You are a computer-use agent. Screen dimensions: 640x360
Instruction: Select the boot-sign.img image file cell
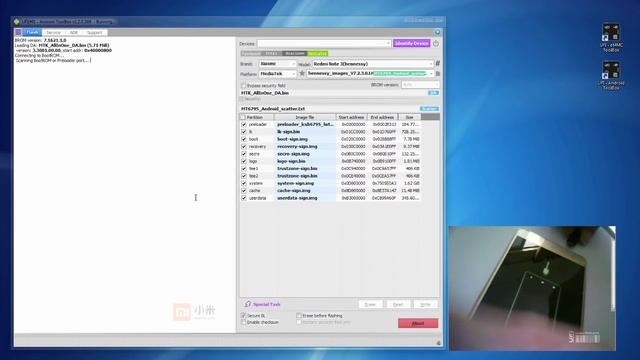click(305, 139)
